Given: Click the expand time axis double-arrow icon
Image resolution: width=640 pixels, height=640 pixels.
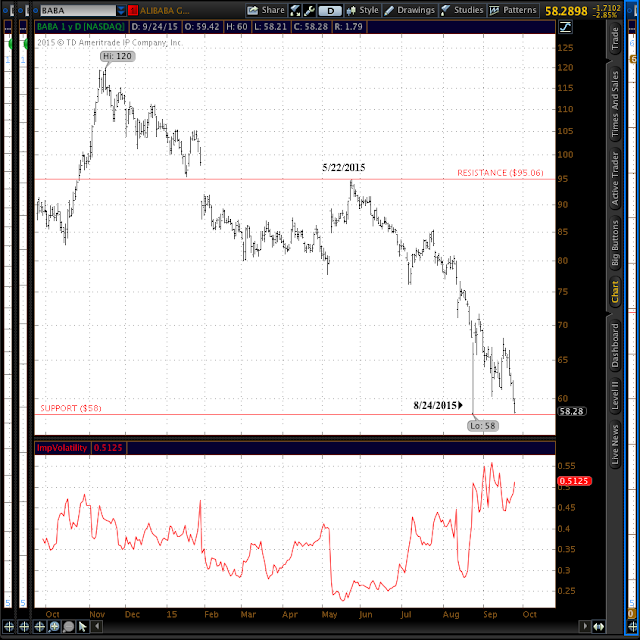Looking at the screenshot, I should tap(598, 626).
